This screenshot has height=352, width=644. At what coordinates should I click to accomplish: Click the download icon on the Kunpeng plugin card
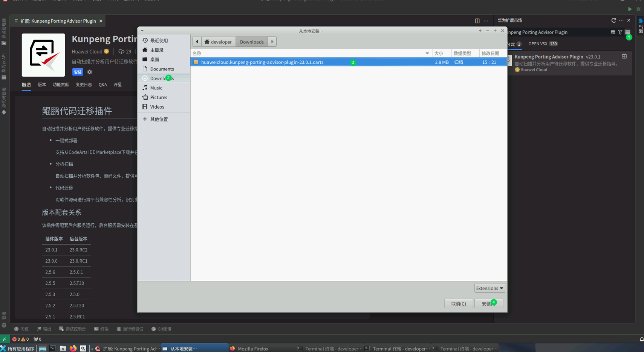(x=624, y=56)
